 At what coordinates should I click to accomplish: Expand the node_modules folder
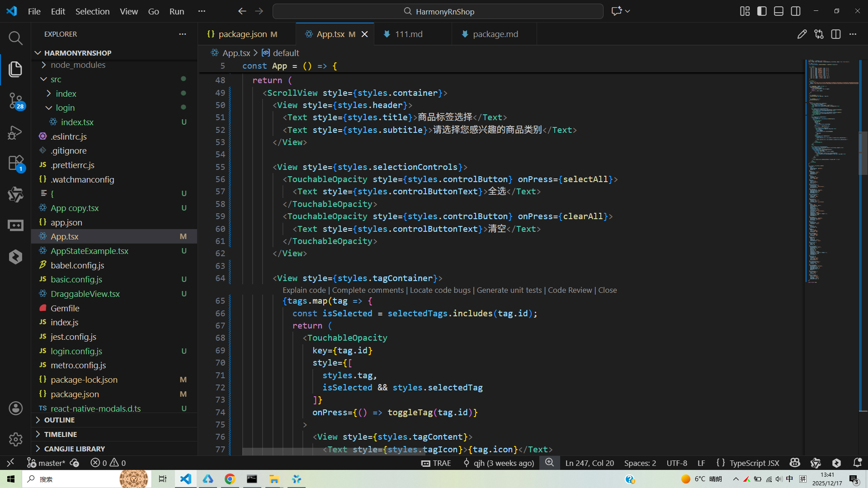[x=78, y=65]
